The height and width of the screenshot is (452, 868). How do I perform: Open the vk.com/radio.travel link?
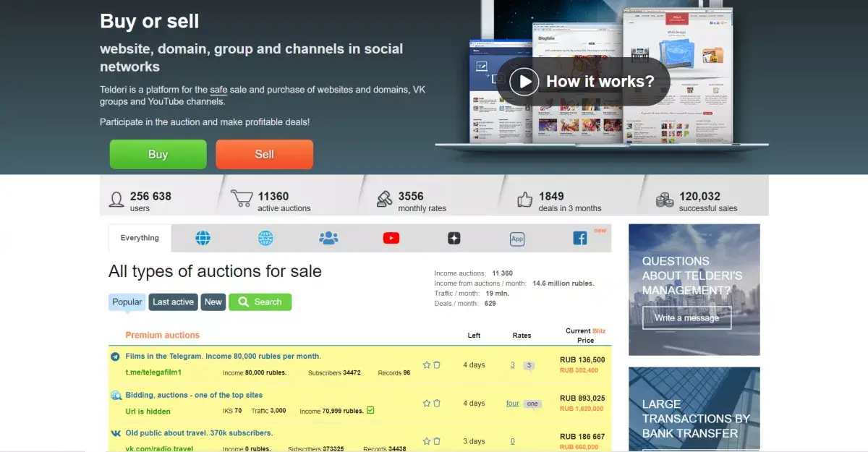tap(159, 448)
